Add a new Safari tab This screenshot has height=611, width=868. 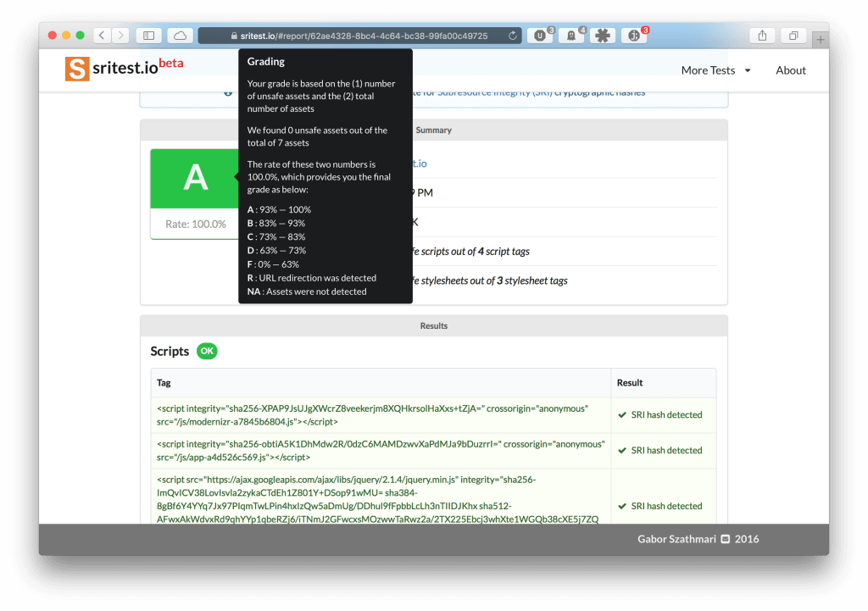(821, 39)
